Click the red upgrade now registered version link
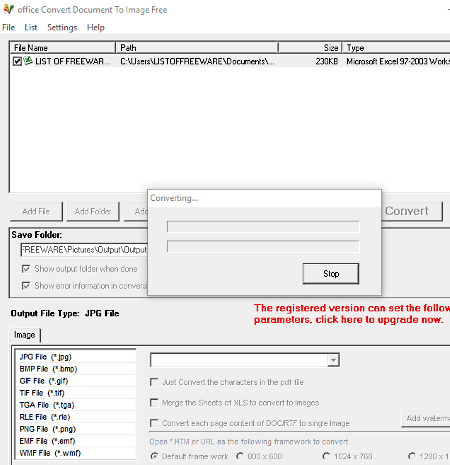450x465 pixels. (x=351, y=314)
